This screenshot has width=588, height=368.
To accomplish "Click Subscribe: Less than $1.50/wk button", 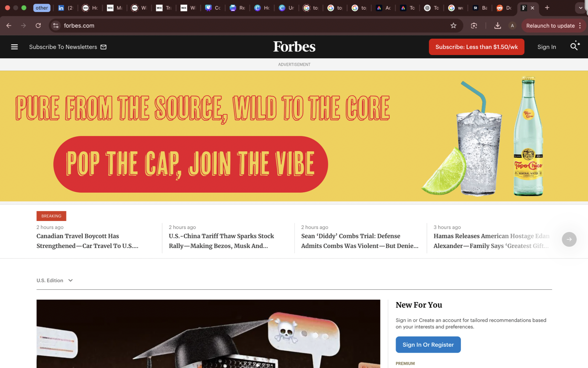I will click(476, 47).
